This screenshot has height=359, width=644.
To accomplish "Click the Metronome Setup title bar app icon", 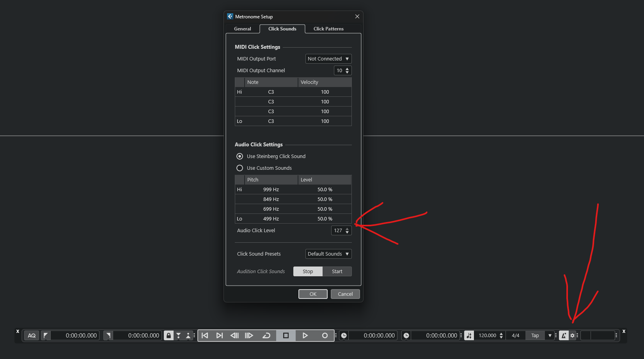I will click(230, 16).
